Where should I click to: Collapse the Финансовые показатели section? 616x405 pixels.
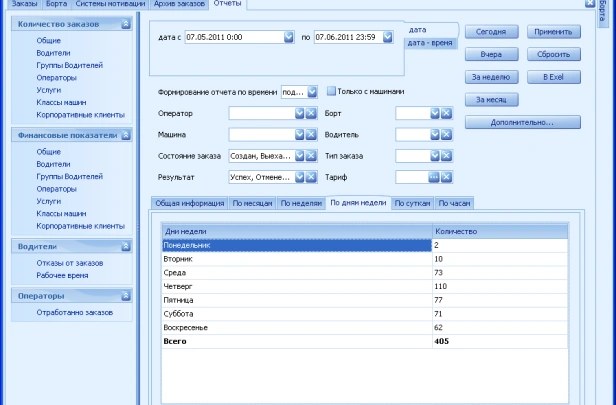click(x=125, y=134)
